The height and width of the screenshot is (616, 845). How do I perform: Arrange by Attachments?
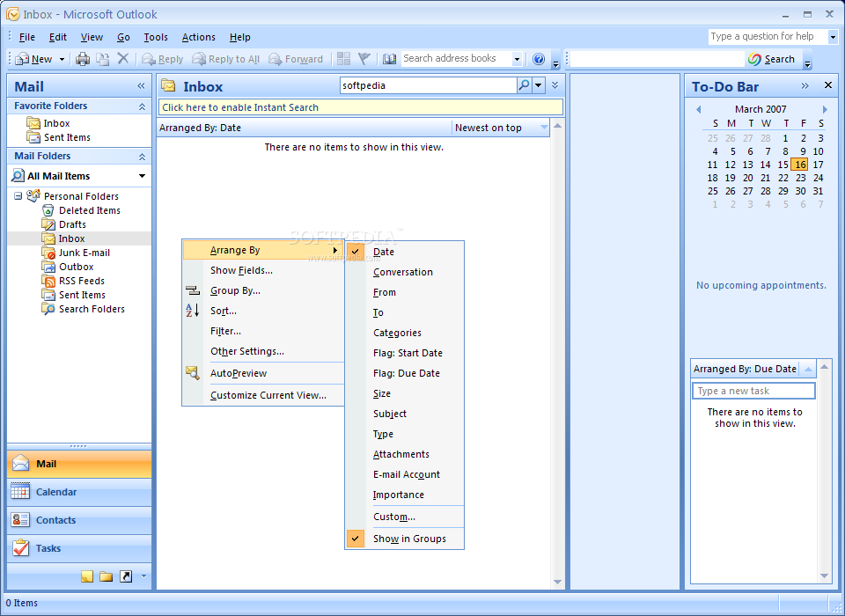pyautogui.click(x=404, y=454)
